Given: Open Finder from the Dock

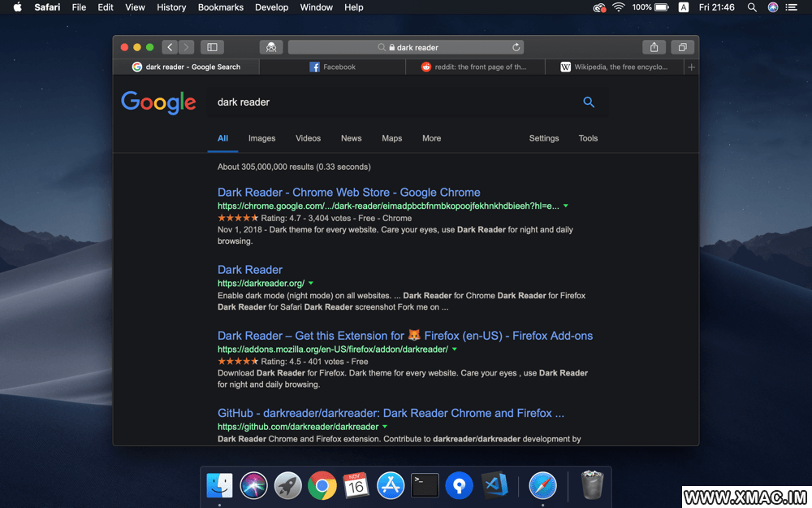Looking at the screenshot, I should 219,486.
